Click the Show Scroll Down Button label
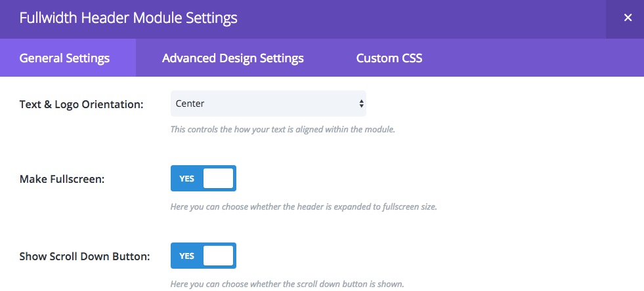Screen dimensions: 644x291 [85, 256]
